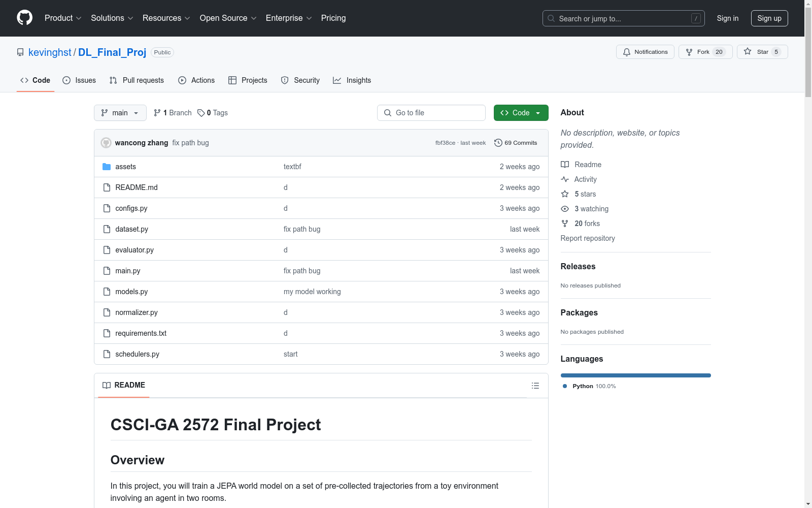
Task: Open the Pricing link
Action: 333,18
